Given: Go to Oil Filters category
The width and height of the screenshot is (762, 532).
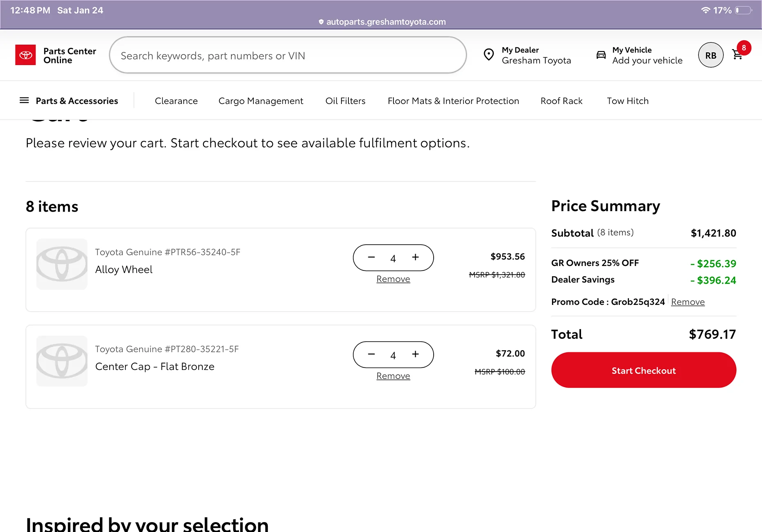Looking at the screenshot, I should click(345, 101).
